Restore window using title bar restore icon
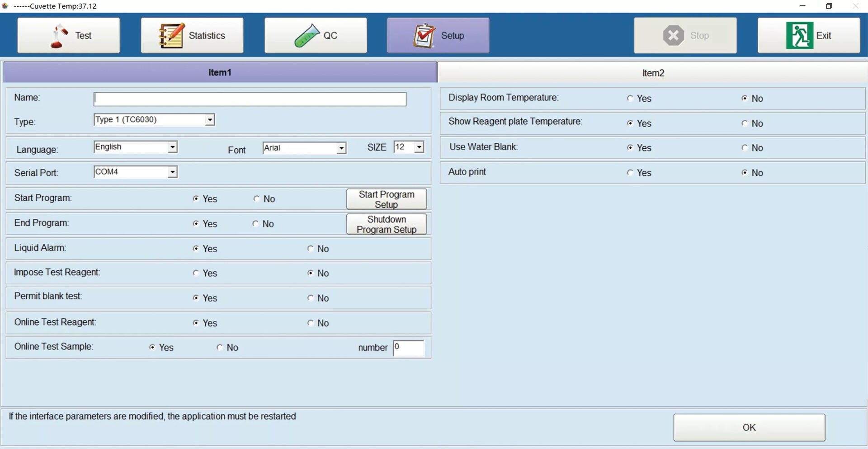 829,6
